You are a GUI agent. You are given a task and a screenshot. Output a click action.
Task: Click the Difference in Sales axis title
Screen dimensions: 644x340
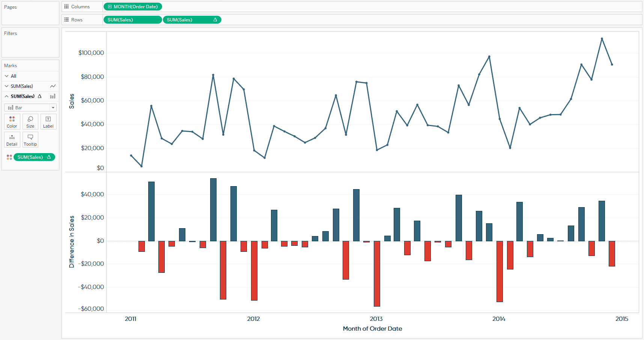tap(72, 242)
